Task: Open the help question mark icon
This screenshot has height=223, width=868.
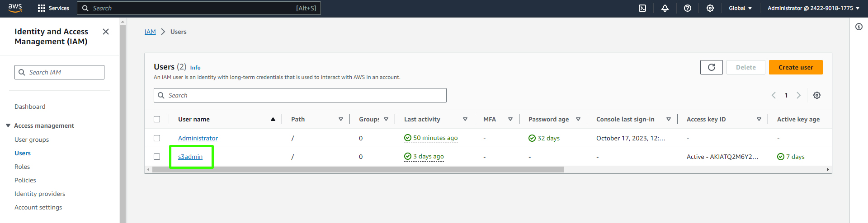Action: tap(688, 8)
